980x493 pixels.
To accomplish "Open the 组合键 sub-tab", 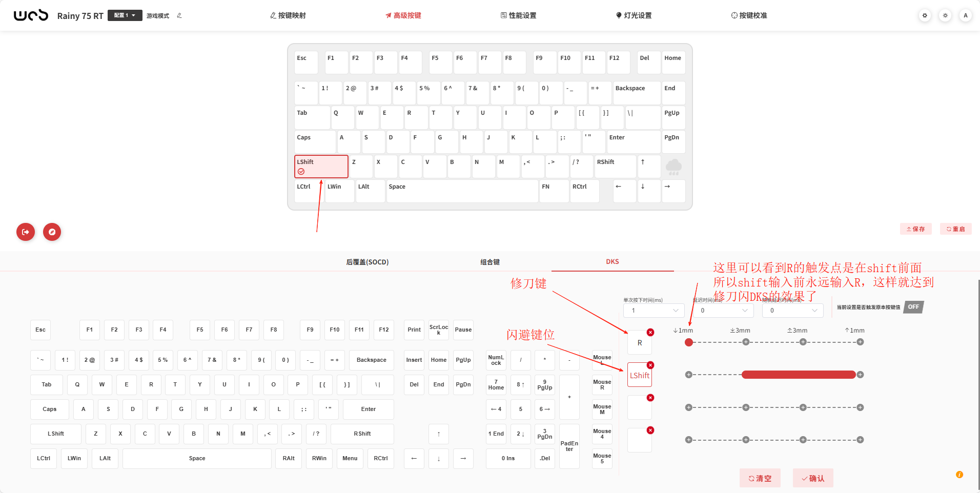I will 490,262.
